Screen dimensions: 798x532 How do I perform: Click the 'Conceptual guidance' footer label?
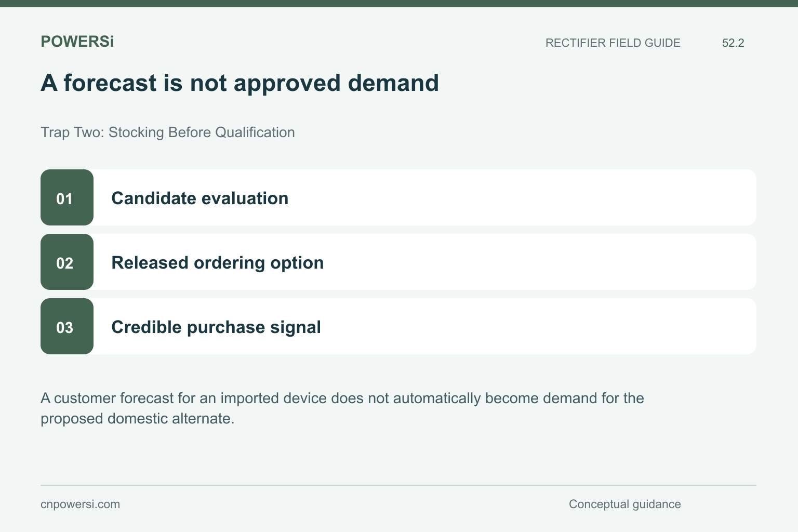624,504
